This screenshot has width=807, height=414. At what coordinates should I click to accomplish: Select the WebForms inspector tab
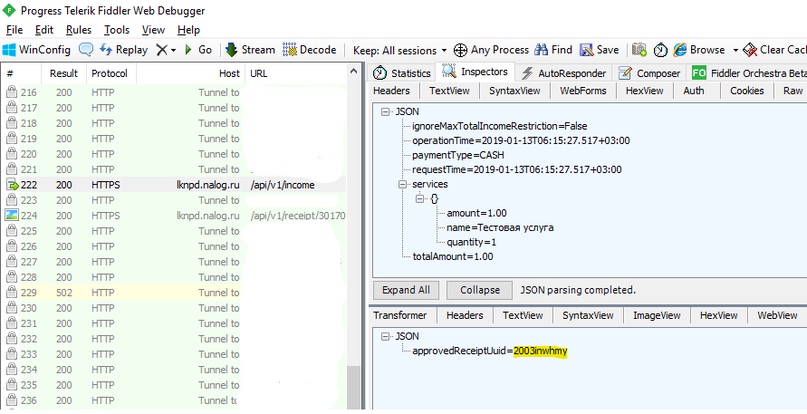[x=583, y=91]
